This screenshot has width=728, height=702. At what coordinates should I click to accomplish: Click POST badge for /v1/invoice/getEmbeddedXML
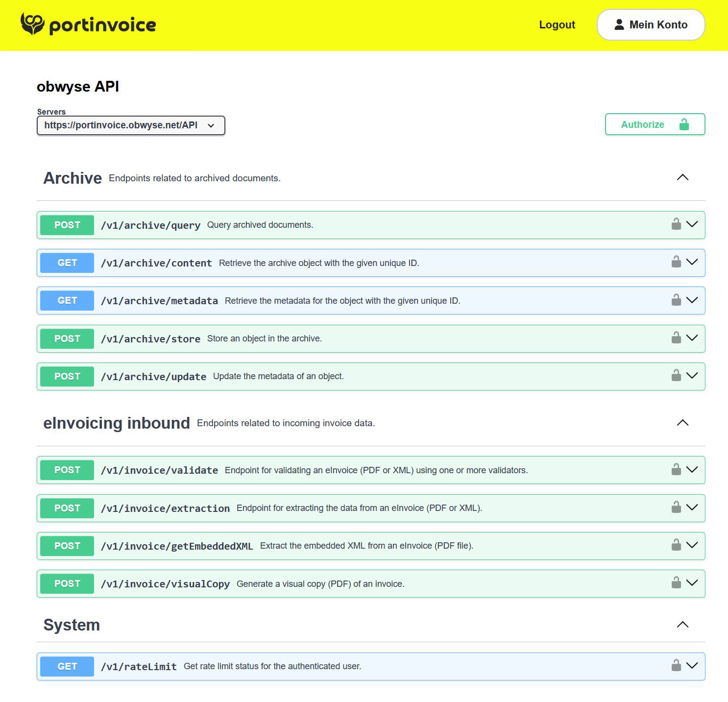pos(67,546)
